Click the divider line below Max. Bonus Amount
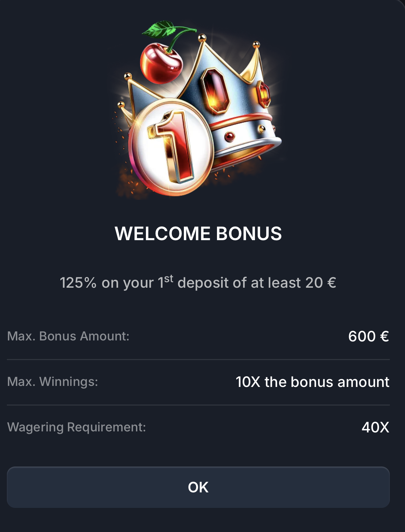 coord(198,359)
